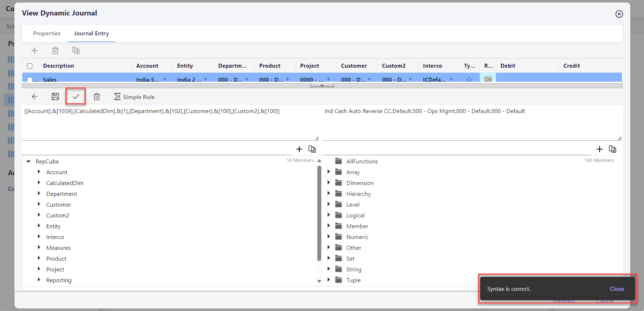
Task: Select the Array folder icon
Action: point(339,172)
